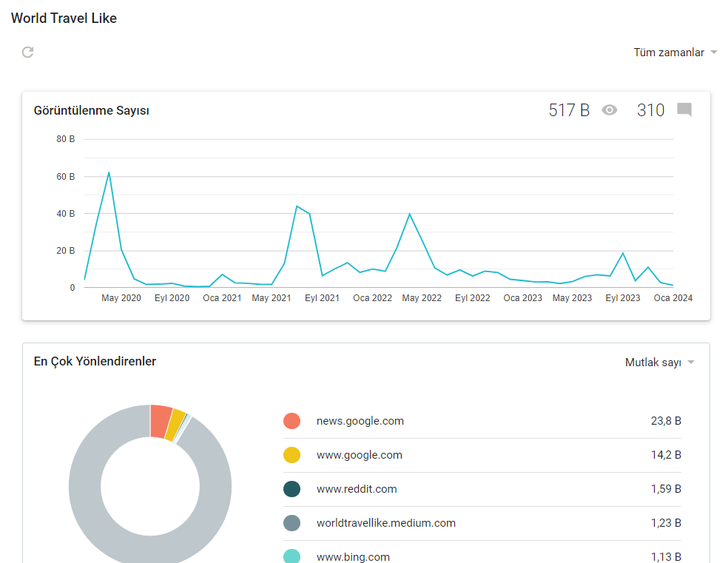
Task: Select the worldtravellike.medium.com referrer entry
Action: tap(482, 523)
